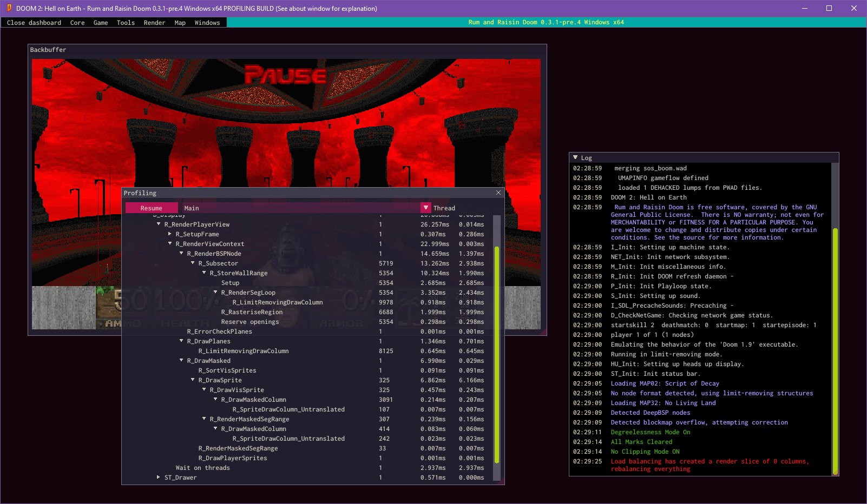Click the Log window title text
The image size is (867, 504).
point(587,158)
